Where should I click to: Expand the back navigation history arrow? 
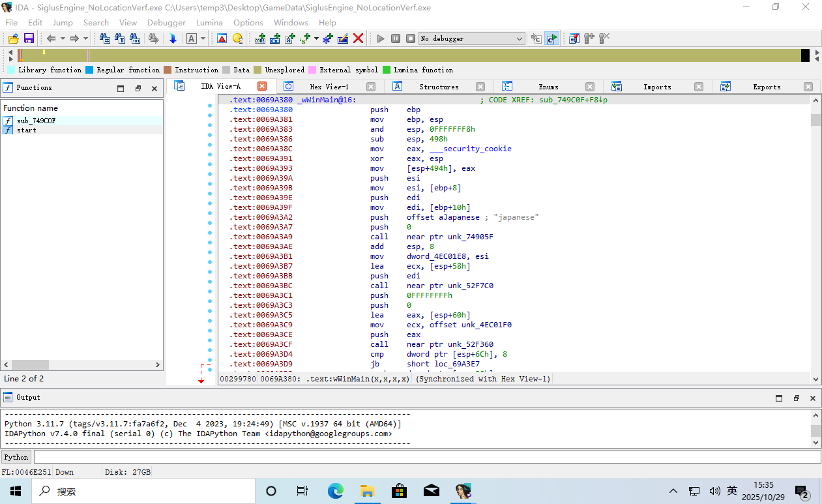point(63,38)
